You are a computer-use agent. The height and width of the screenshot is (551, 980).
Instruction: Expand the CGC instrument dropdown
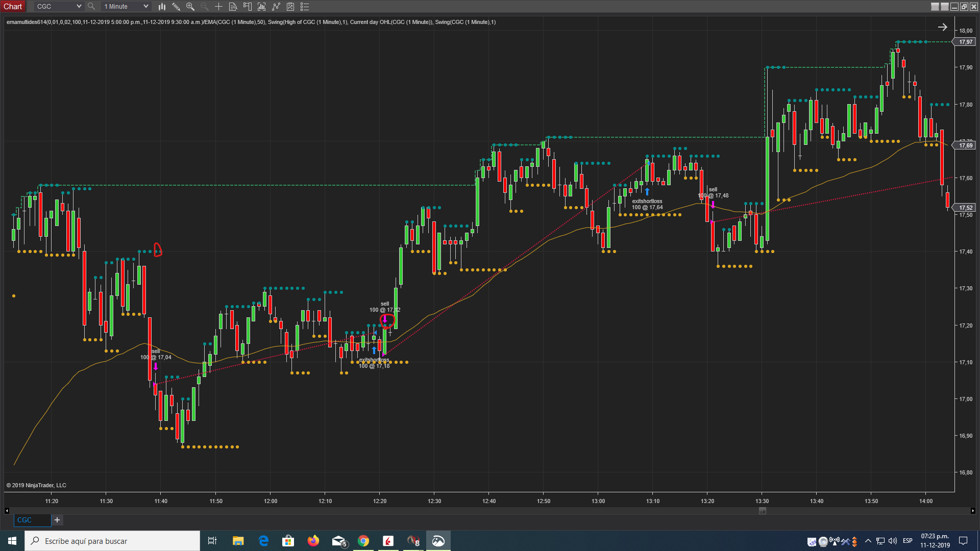point(79,7)
